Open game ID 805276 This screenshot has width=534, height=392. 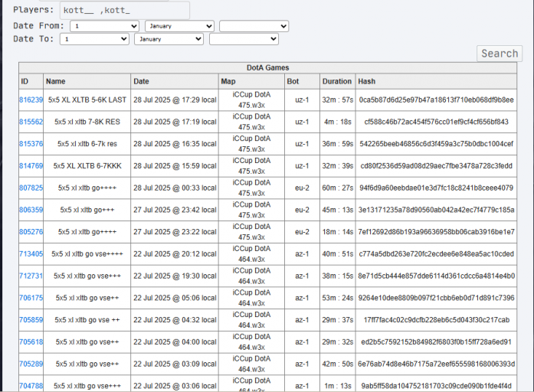(31, 232)
